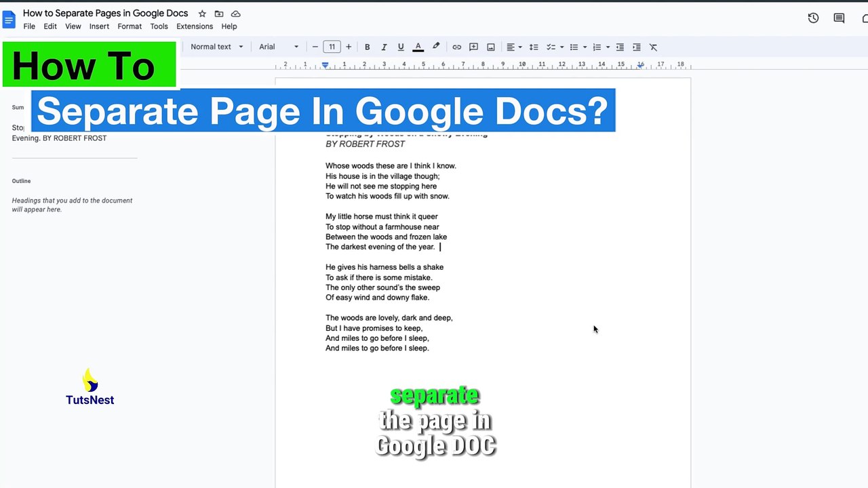Open the text color picker
This screenshot has width=868, height=488.
coord(418,47)
